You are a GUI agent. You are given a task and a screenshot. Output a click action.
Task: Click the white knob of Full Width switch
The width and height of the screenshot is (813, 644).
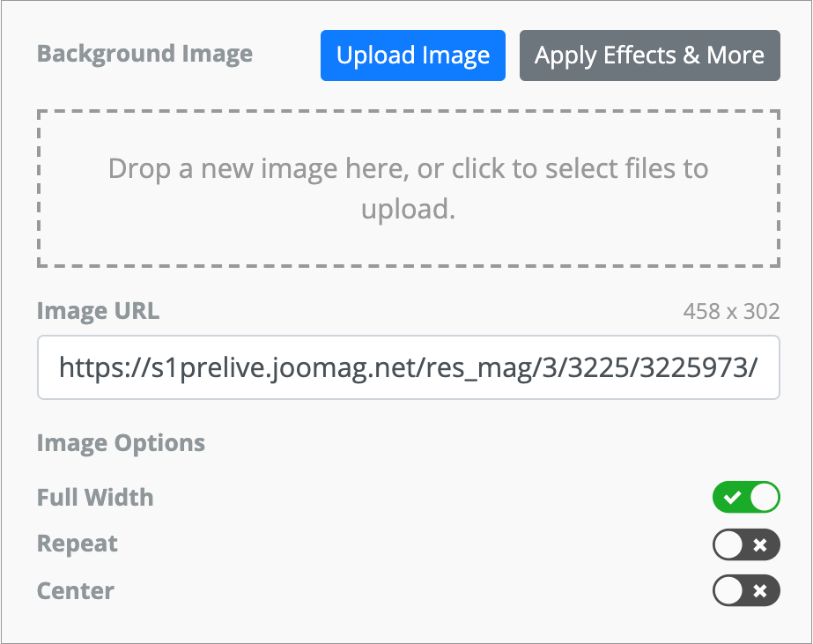click(x=765, y=498)
